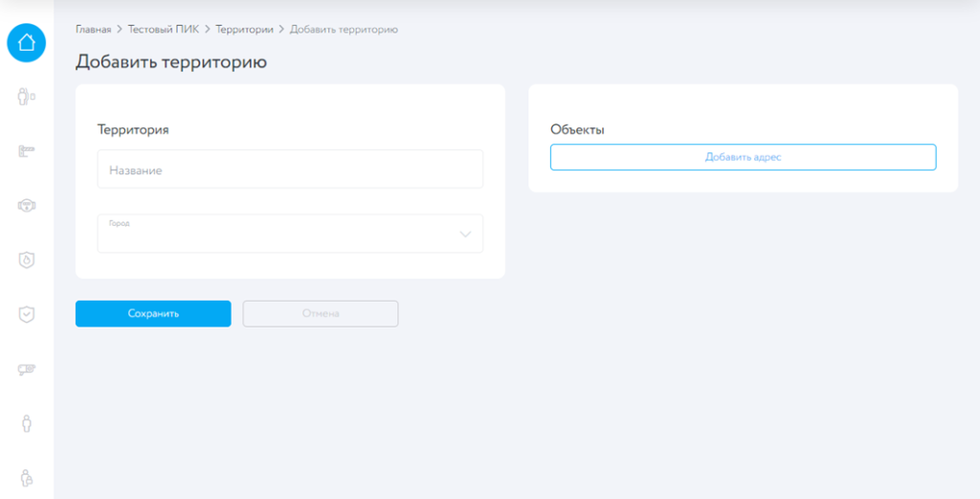Click the shield with checkmark icon
The height and width of the screenshot is (499, 980).
tap(27, 314)
